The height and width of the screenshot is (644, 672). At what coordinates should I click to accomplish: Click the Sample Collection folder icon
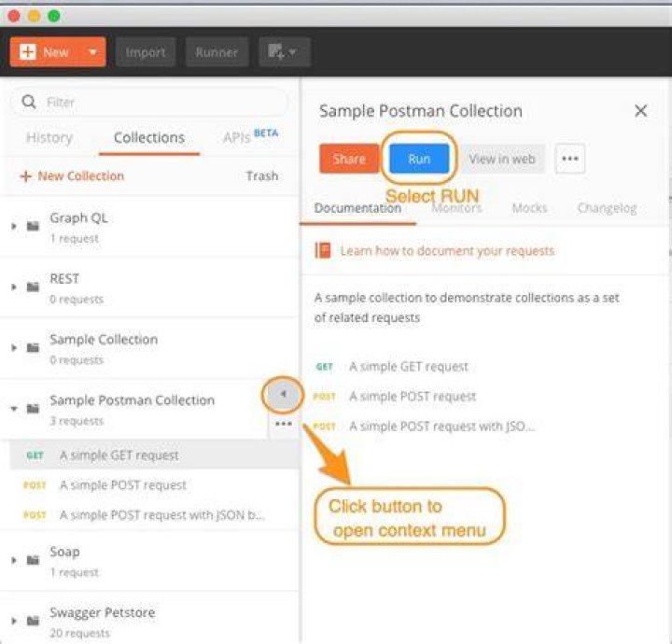[x=33, y=347]
